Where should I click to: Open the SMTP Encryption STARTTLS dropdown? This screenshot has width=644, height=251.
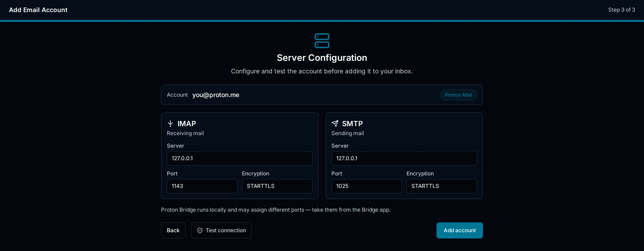point(441,186)
